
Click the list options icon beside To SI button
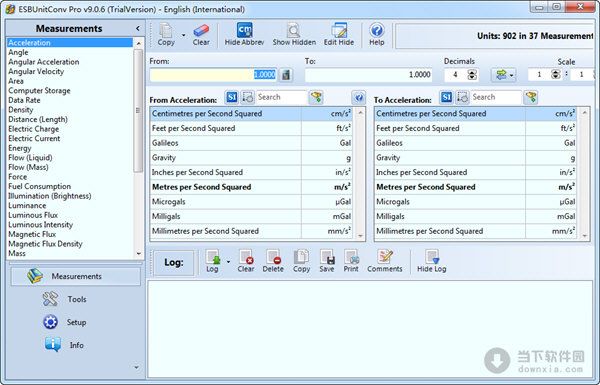click(x=462, y=97)
